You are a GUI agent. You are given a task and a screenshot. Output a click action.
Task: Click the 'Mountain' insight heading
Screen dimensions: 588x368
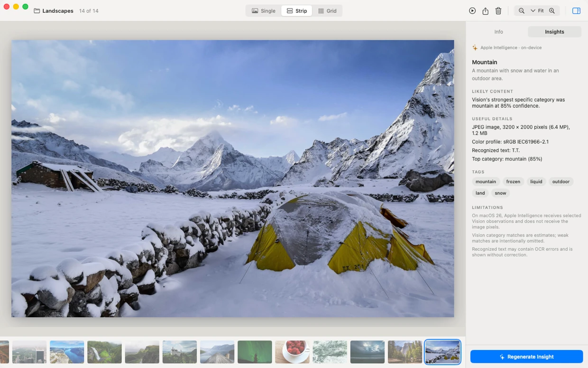click(485, 62)
